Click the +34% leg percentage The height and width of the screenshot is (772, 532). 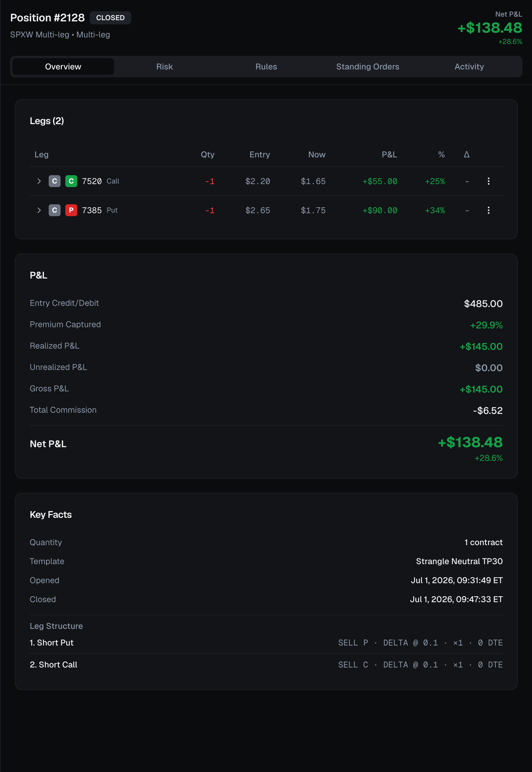point(435,210)
